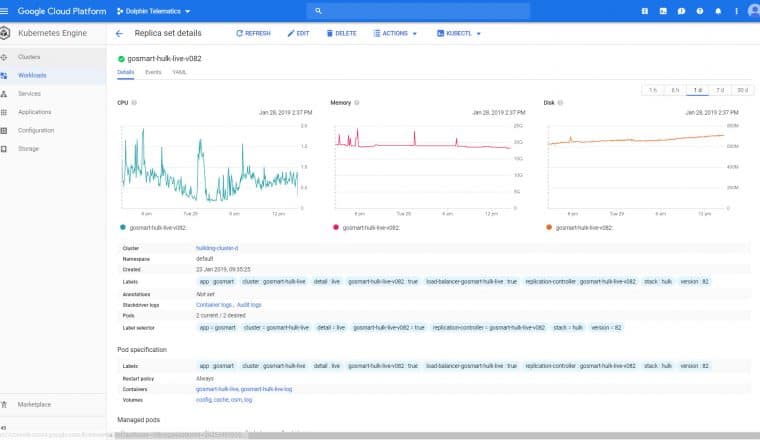
Task: Open the gosmart-hulk-live-log container link
Action: (266, 389)
